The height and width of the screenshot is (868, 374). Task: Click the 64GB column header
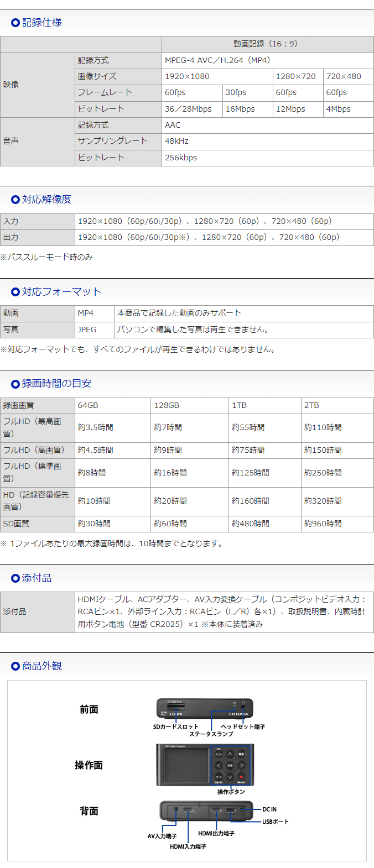pos(113,405)
